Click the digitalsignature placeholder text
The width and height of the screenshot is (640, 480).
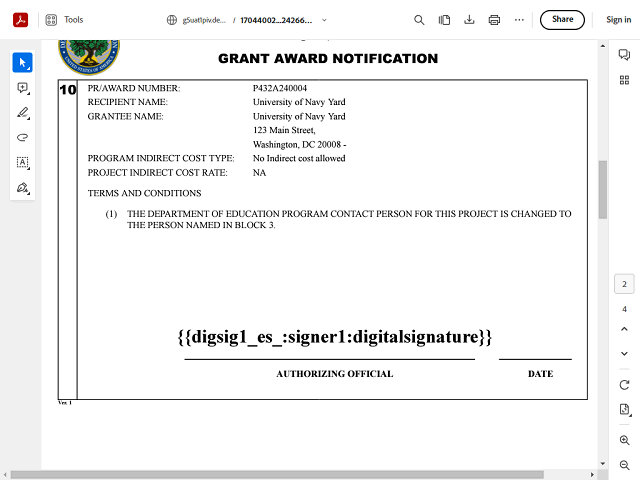pyautogui.click(x=335, y=337)
